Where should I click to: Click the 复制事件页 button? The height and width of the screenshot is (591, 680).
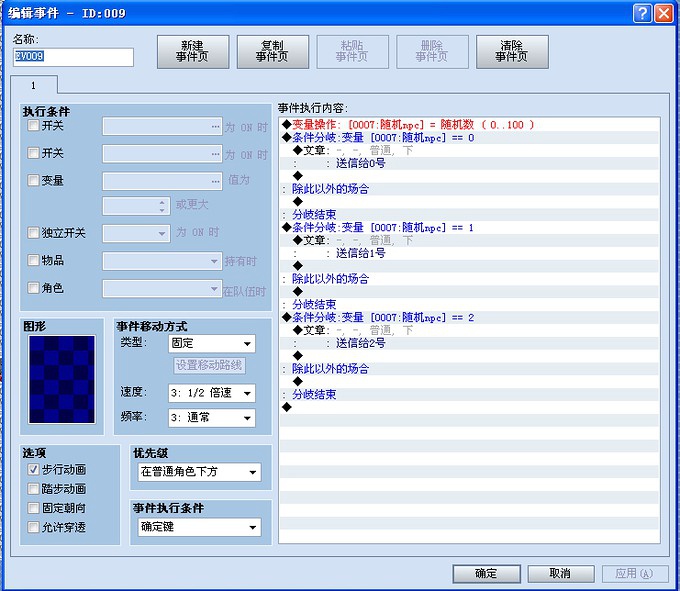click(x=273, y=52)
